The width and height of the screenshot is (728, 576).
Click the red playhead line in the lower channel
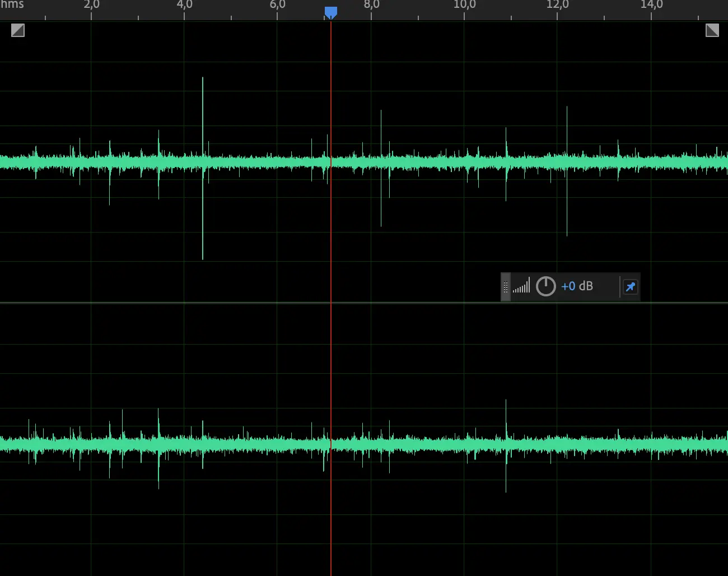pyautogui.click(x=331, y=504)
